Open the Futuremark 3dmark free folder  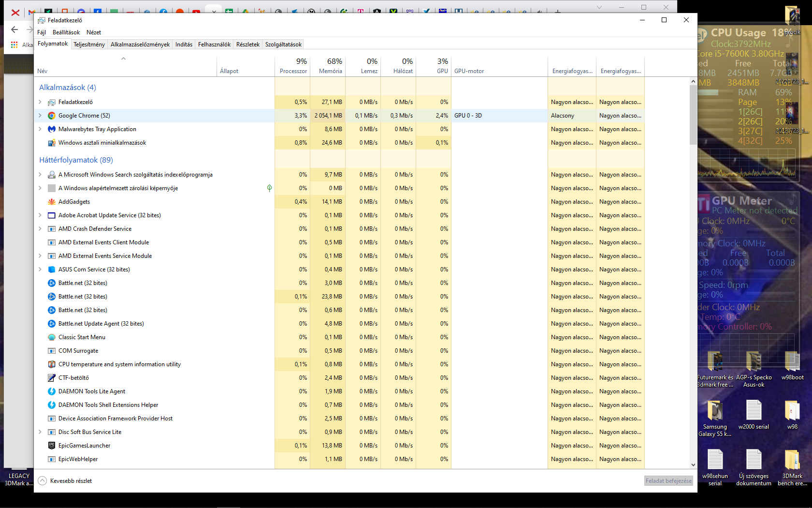point(715,369)
